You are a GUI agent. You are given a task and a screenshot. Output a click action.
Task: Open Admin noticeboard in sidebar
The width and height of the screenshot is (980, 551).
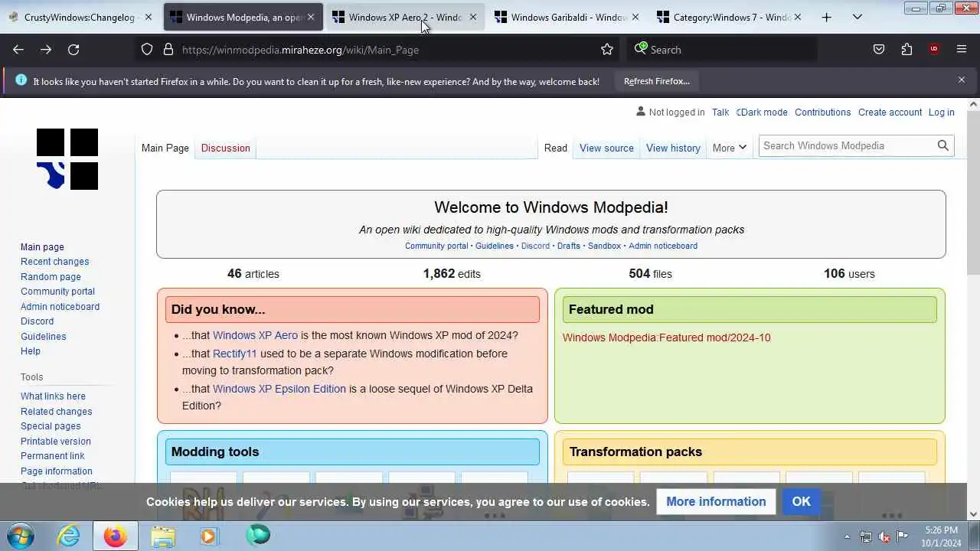[60, 307]
